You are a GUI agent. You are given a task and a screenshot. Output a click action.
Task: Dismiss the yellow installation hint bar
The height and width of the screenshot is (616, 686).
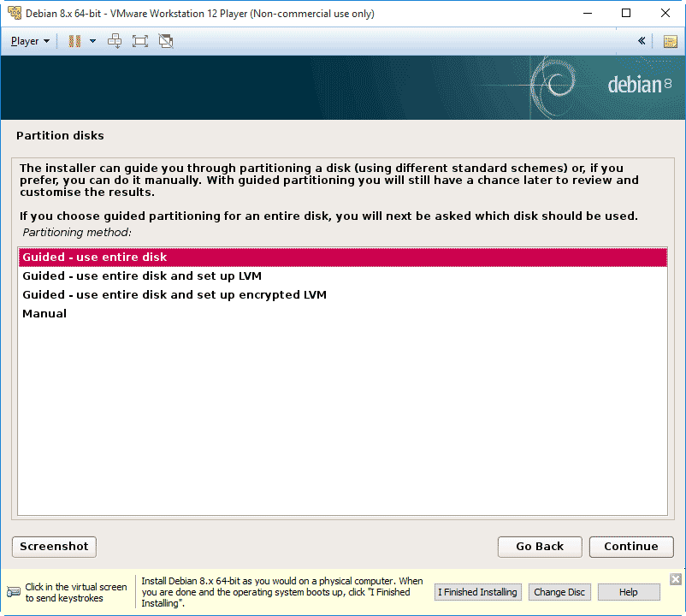pos(676,579)
